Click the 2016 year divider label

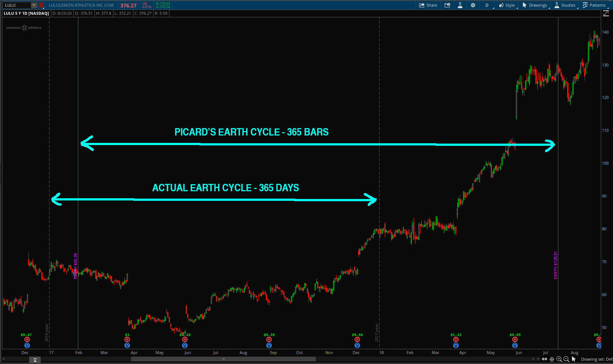click(x=47, y=332)
